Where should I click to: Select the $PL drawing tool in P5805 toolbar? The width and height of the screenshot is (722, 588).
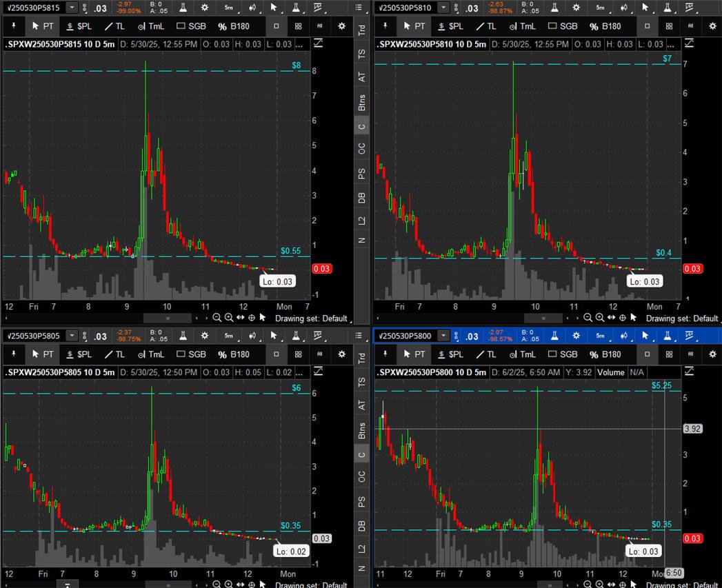79,354
